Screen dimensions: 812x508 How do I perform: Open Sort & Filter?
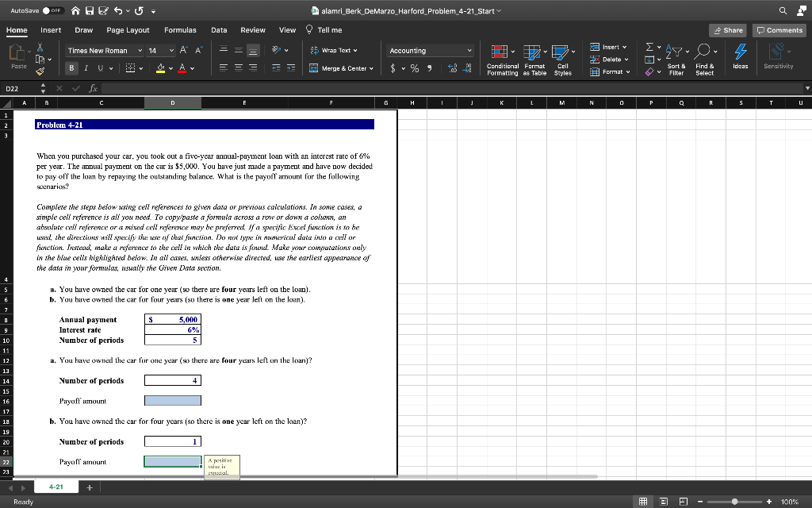pos(676,60)
